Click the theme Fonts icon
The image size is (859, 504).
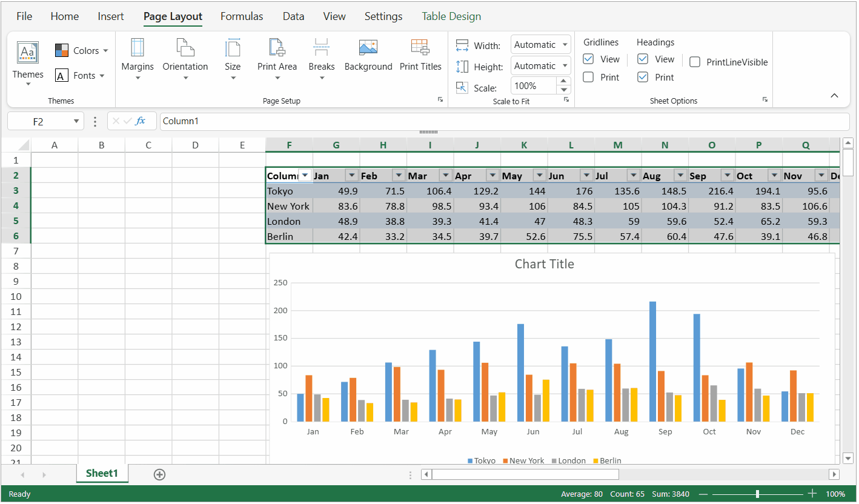tap(62, 76)
